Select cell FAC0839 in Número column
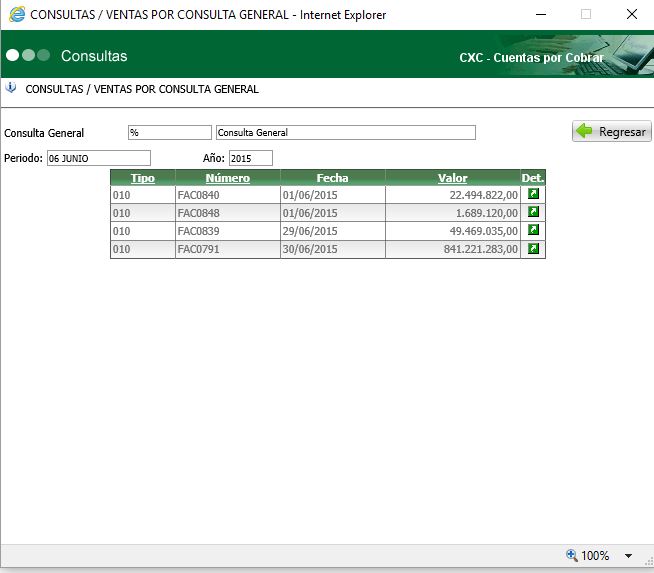The height and width of the screenshot is (573, 654). [228, 231]
